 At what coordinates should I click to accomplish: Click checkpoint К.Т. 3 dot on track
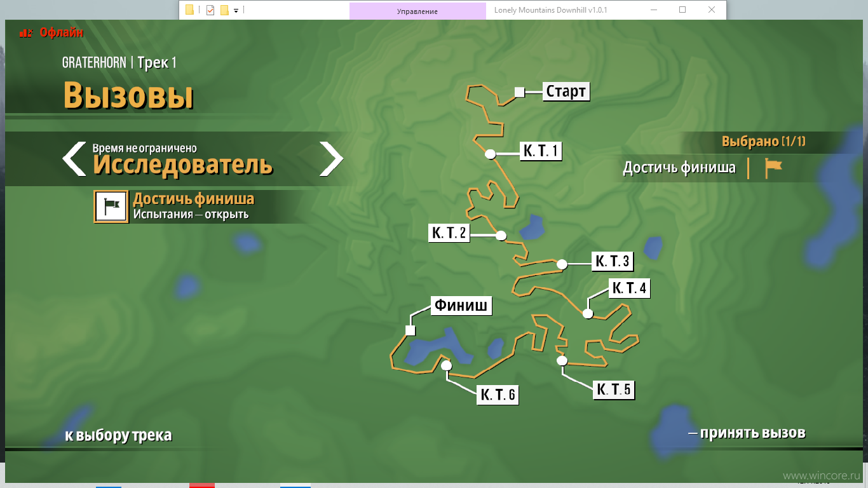(x=562, y=264)
